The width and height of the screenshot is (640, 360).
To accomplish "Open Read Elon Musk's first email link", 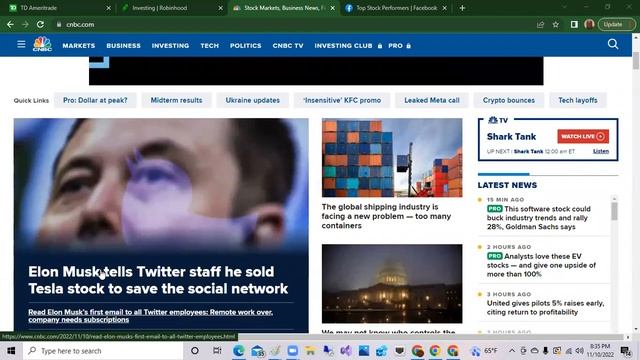I will (x=151, y=316).
